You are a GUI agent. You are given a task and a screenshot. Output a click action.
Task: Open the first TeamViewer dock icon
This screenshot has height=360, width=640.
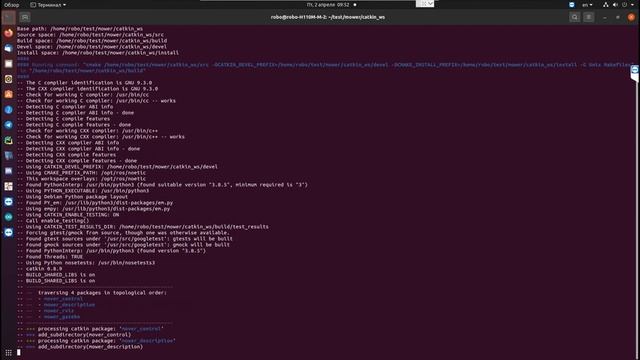tap(9, 202)
